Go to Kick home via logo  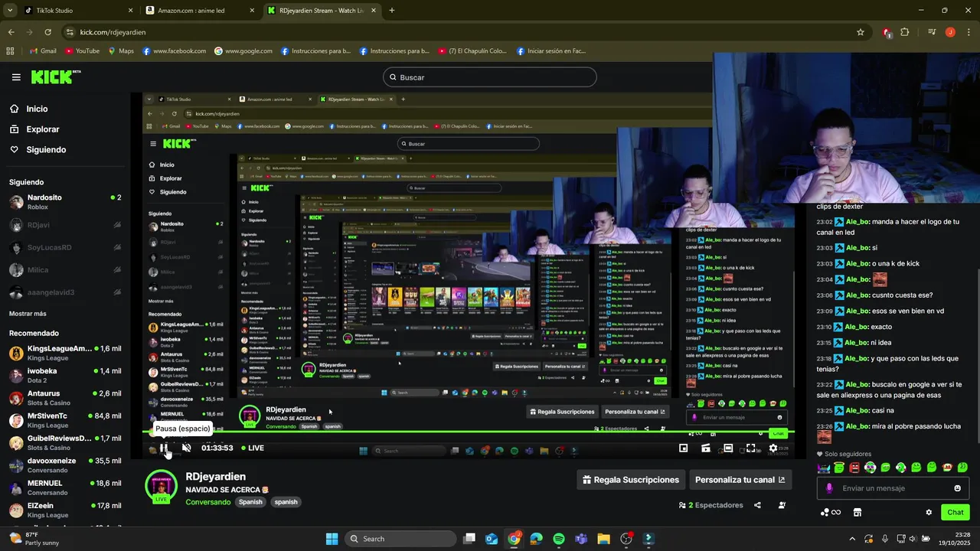tap(55, 77)
